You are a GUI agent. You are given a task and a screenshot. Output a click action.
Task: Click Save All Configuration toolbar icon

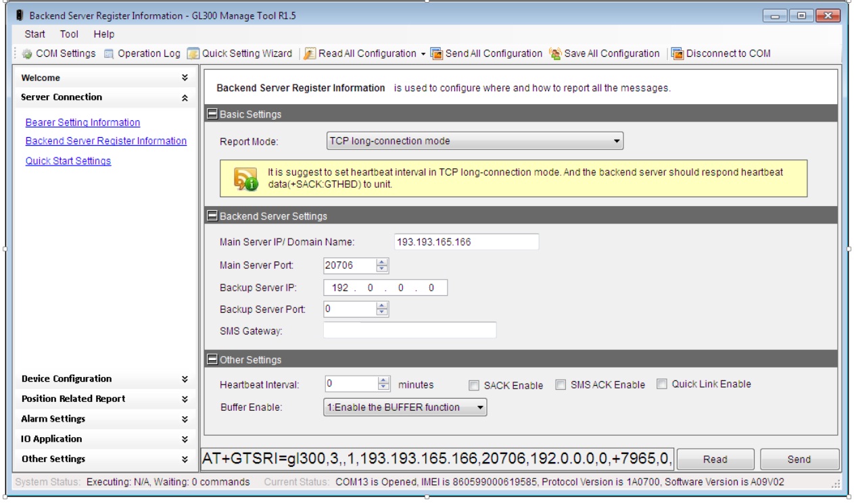(x=556, y=53)
